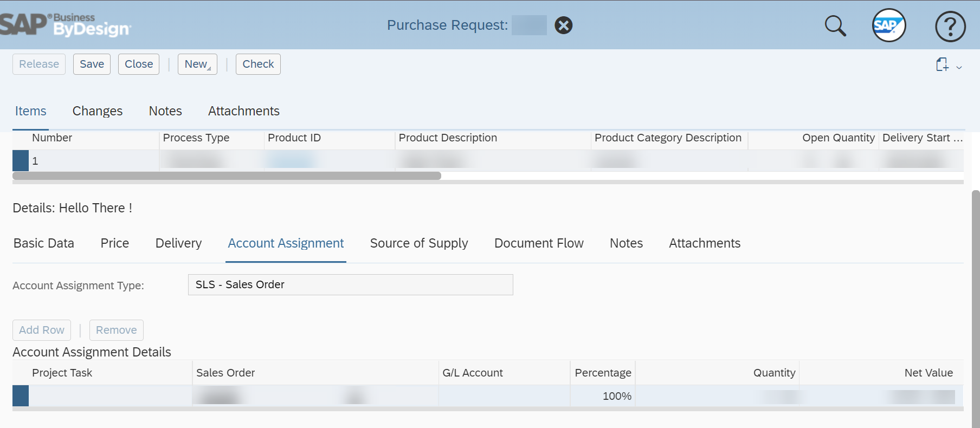Click the 100% percentage cell

(603, 396)
